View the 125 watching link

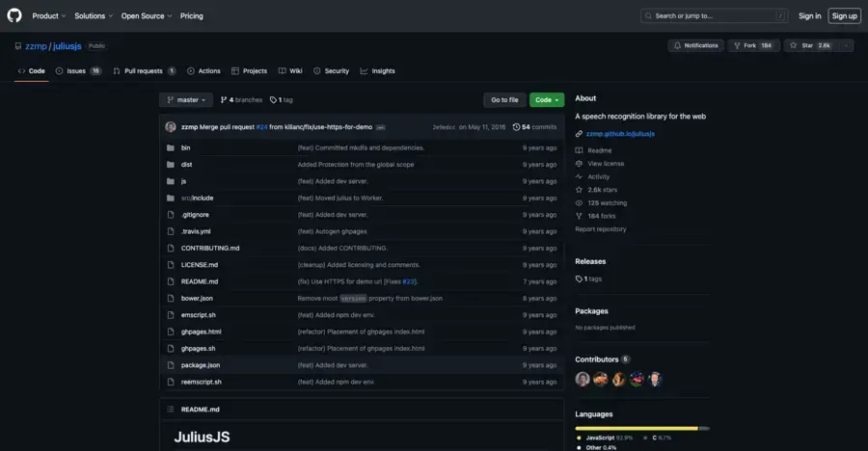pos(601,203)
